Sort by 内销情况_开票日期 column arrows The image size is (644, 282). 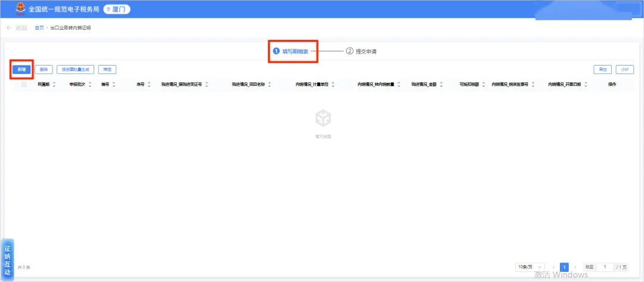(x=586, y=85)
